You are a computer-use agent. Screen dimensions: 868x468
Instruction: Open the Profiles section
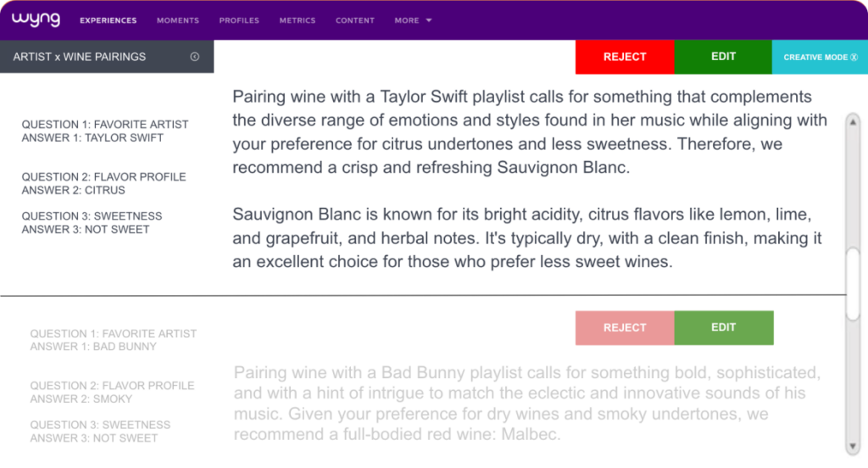(239, 20)
